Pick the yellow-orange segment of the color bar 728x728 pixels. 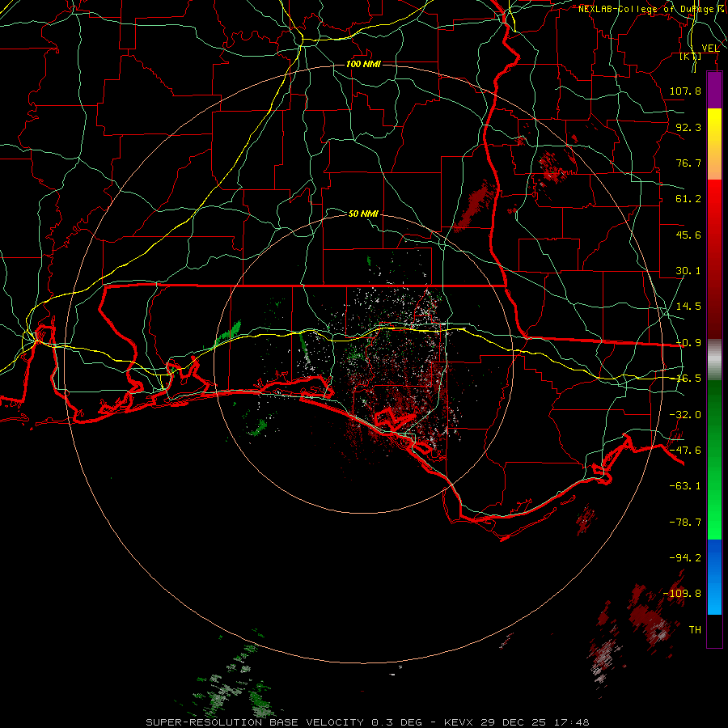[x=714, y=144]
